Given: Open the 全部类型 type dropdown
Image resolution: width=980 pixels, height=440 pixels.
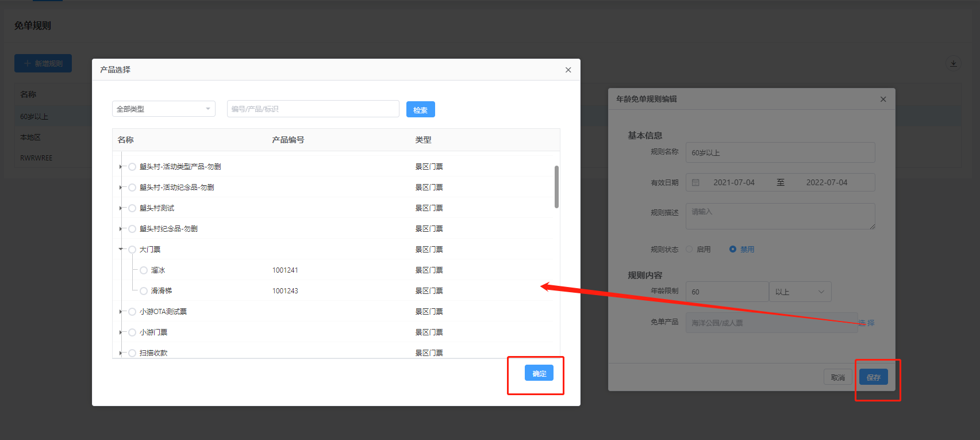Looking at the screenshot, I should [x=163, y=109].
